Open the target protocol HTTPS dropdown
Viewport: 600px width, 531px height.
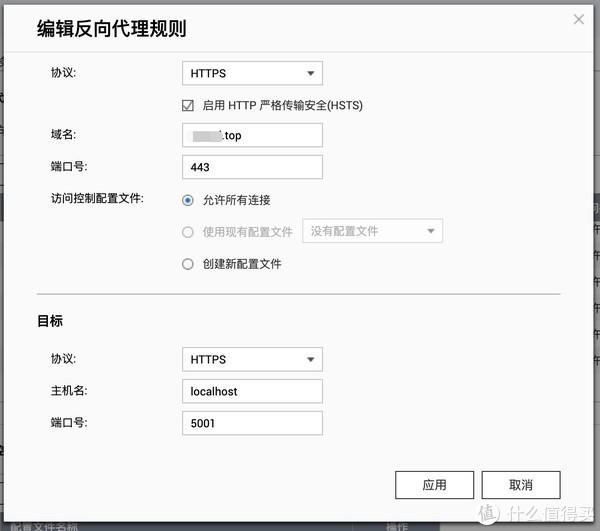252,360
